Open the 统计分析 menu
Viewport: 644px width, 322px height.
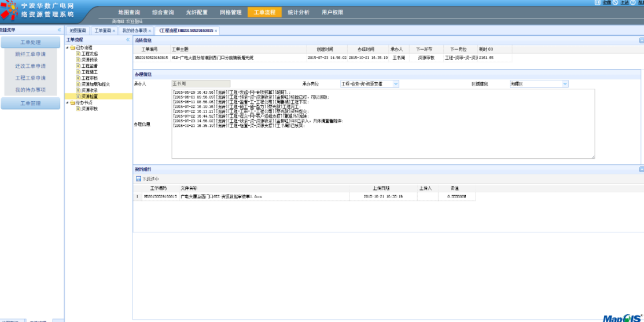299,12
